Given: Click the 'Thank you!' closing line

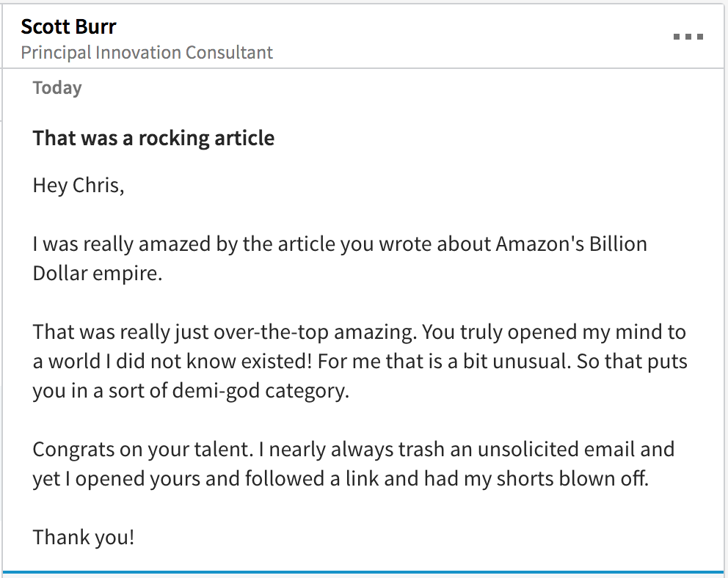Looking at the screenshot, I should pos(82,537).
